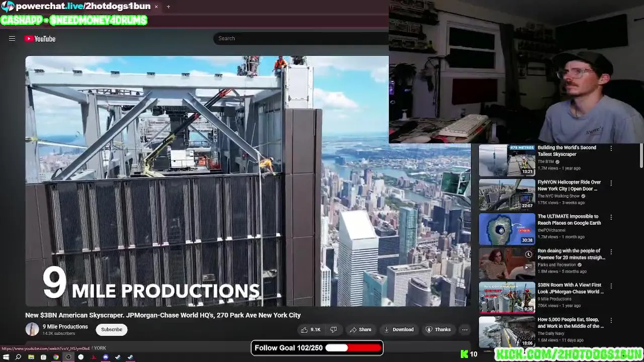
Task: Open the YouTube hamburger guide menu
Action: (12, 39)
